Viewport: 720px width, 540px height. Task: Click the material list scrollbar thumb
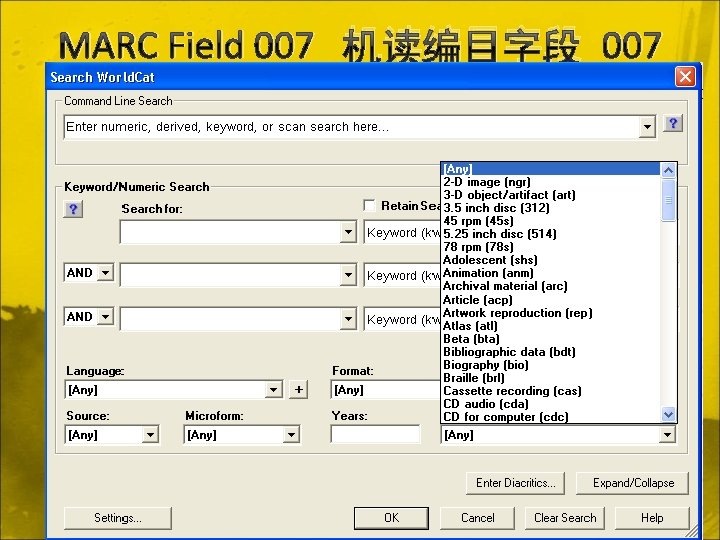point(669,200)
